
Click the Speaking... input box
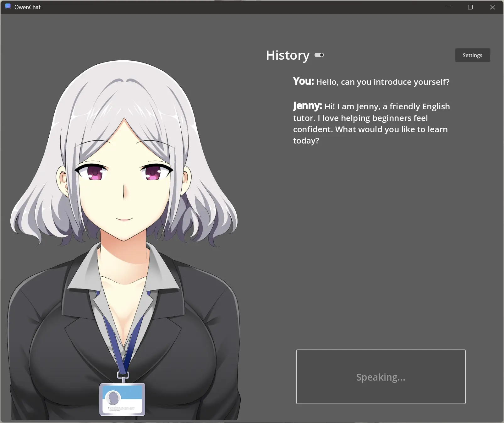[x=381, y=377]
